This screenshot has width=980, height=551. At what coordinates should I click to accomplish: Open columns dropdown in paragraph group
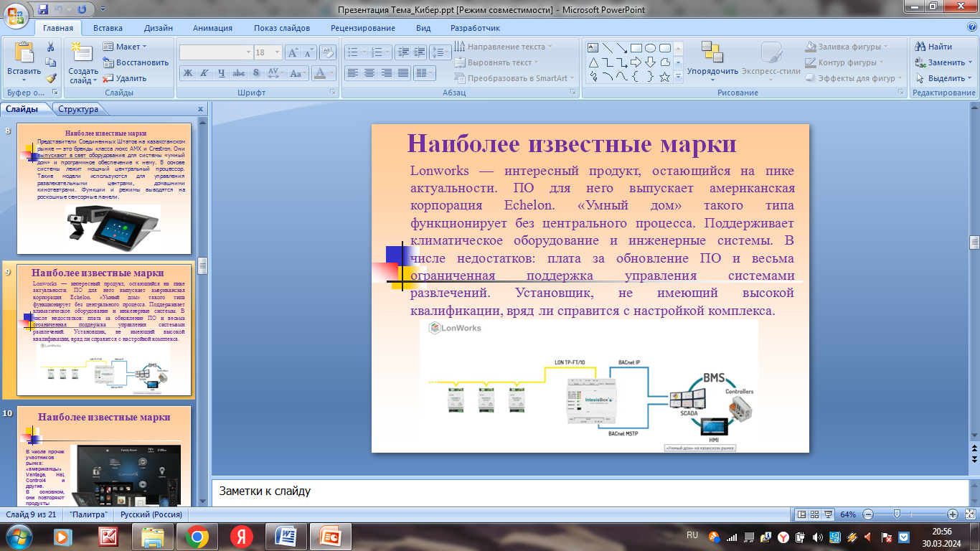click(x=425, y=72)
